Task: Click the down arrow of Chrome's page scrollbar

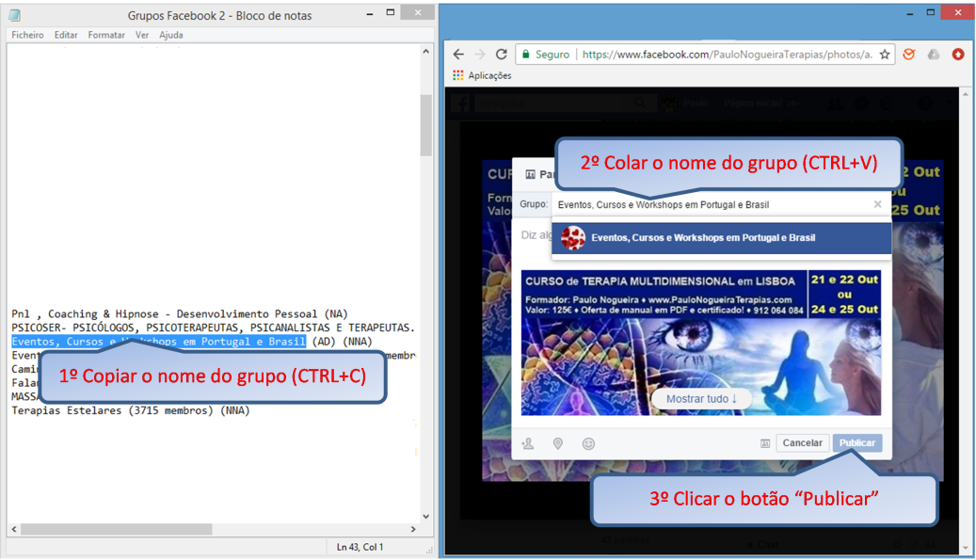Action: point(966,548)
